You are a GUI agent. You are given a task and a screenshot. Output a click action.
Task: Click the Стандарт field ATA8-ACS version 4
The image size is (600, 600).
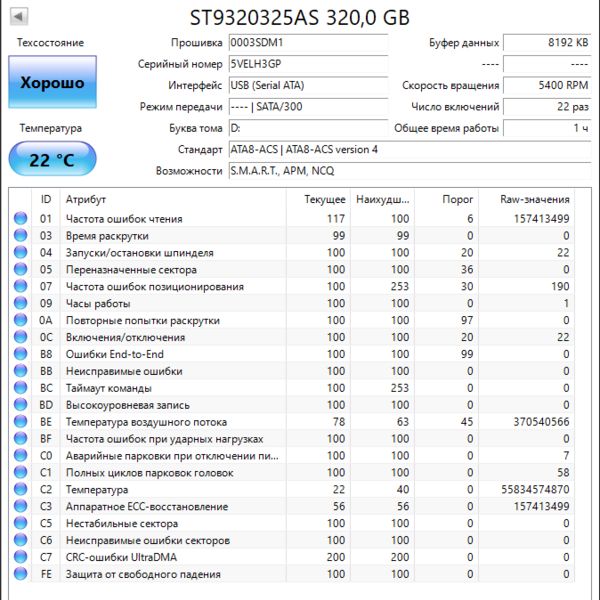point(410,150)
